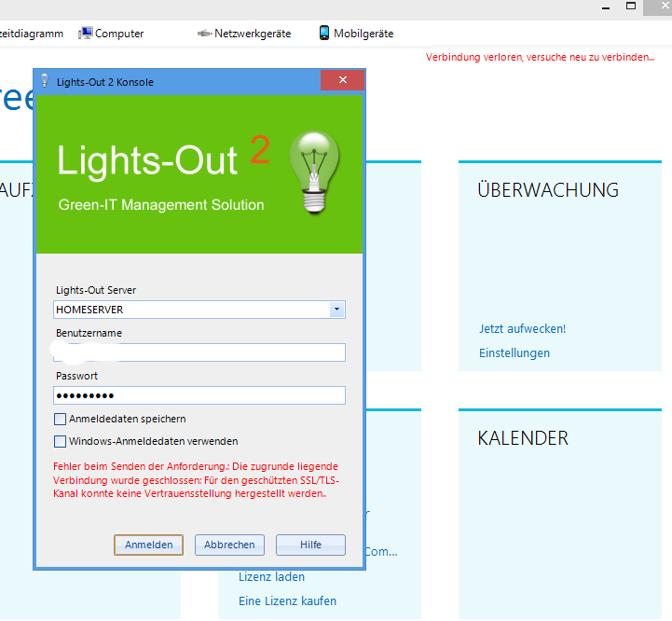
Task: Click the Computer icon in the toolbar
Action: coord(86,33)
